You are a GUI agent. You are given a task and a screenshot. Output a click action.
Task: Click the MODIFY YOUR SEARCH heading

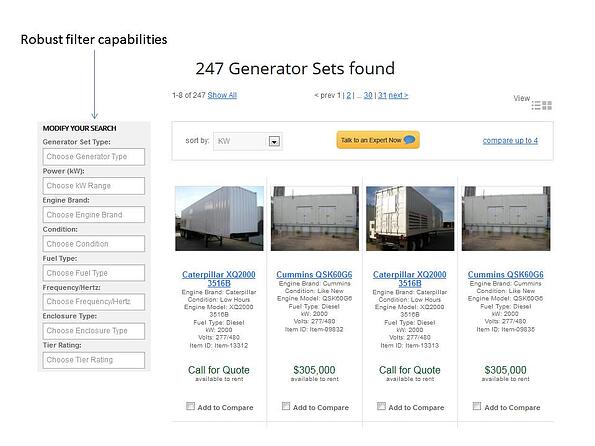(79, 128)
